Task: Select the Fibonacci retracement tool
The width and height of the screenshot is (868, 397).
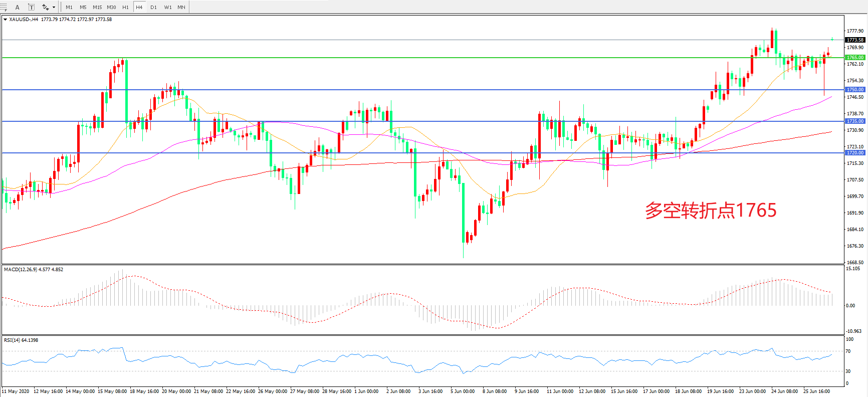Action: tap(4, 7)
